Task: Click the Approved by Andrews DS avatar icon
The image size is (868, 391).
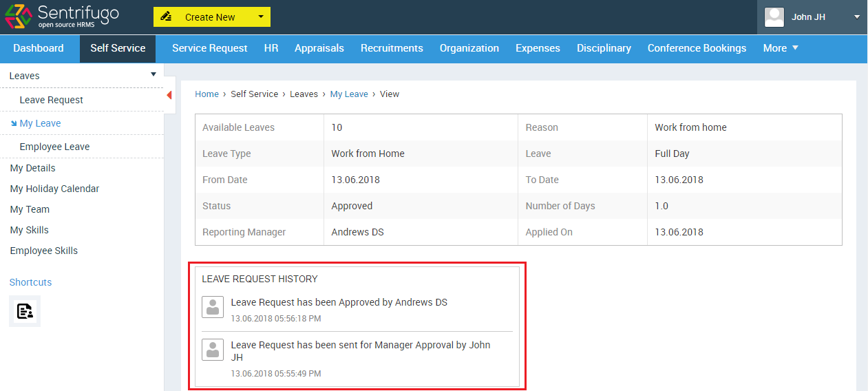Action: click(213, 307)
